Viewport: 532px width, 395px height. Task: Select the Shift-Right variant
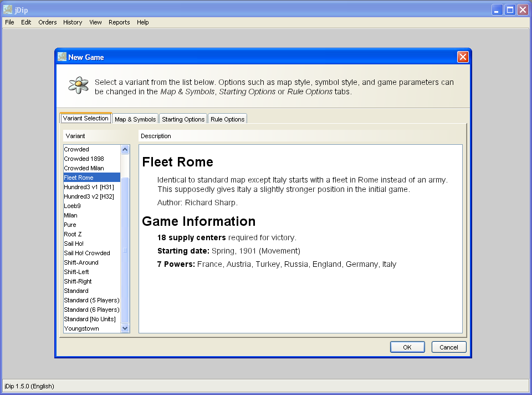(91, 282)
